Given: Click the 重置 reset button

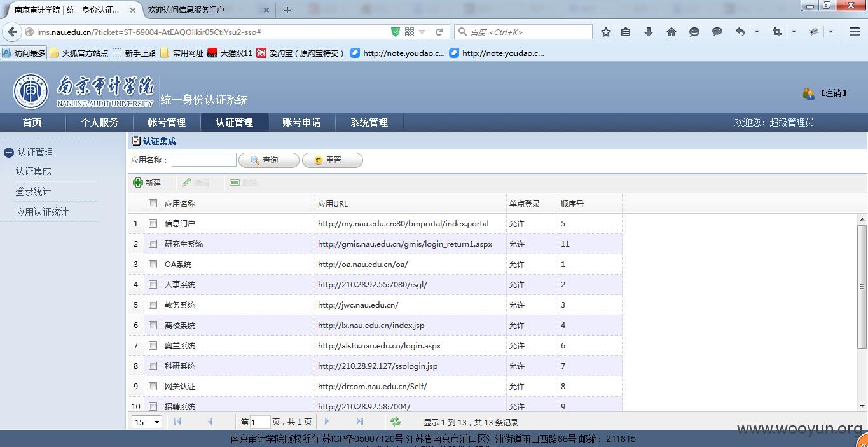Looking at the screenshot, I should click(332, 160).
